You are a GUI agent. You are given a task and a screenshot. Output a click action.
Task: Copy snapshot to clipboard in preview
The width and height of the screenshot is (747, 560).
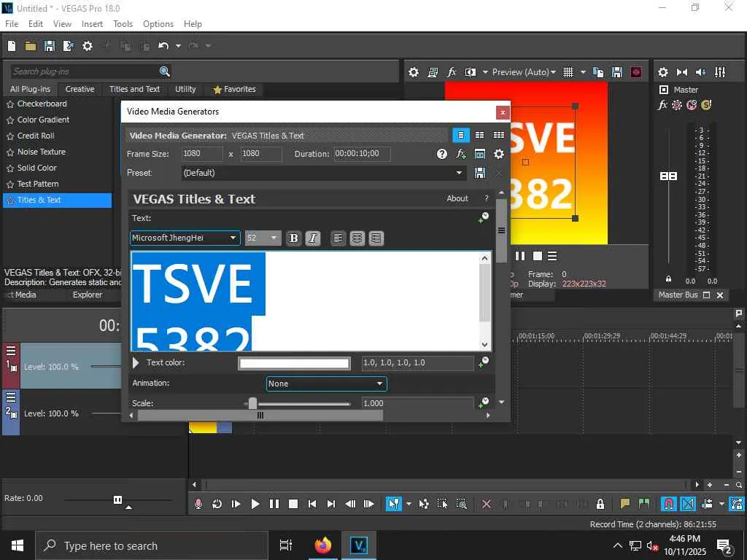coord(598,72)
